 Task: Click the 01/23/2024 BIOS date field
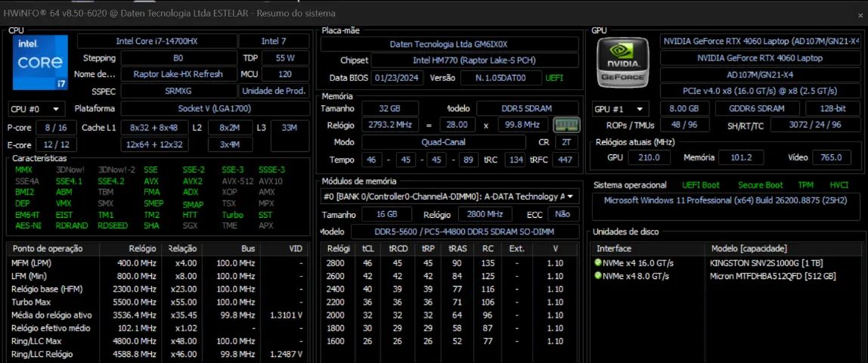click(398, 78)
